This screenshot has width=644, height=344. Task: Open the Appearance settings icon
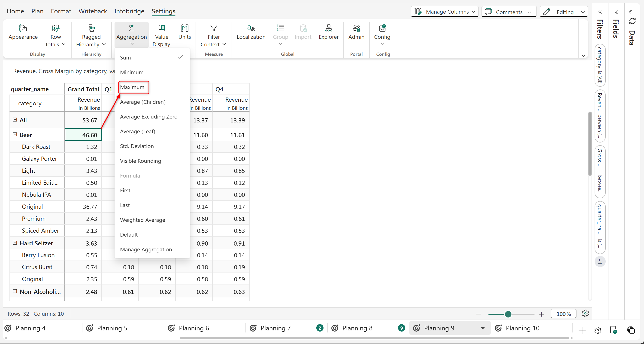tap(23, 28)
